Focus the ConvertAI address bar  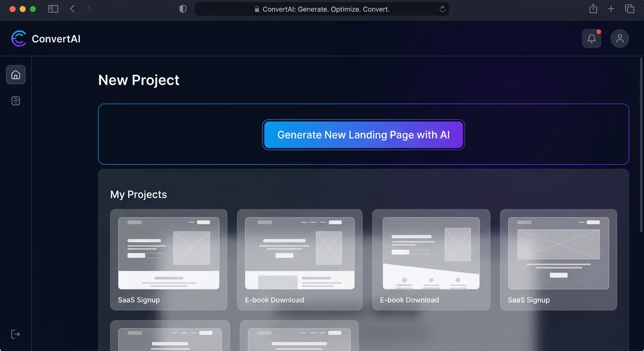[x=322, y=9]
